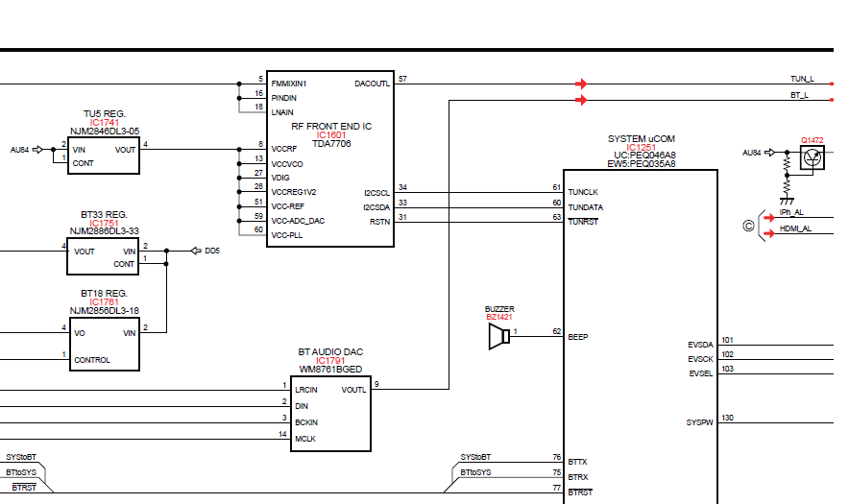
Task: Select the TDA7706 part number text
Action: click(x=330, y=144)
